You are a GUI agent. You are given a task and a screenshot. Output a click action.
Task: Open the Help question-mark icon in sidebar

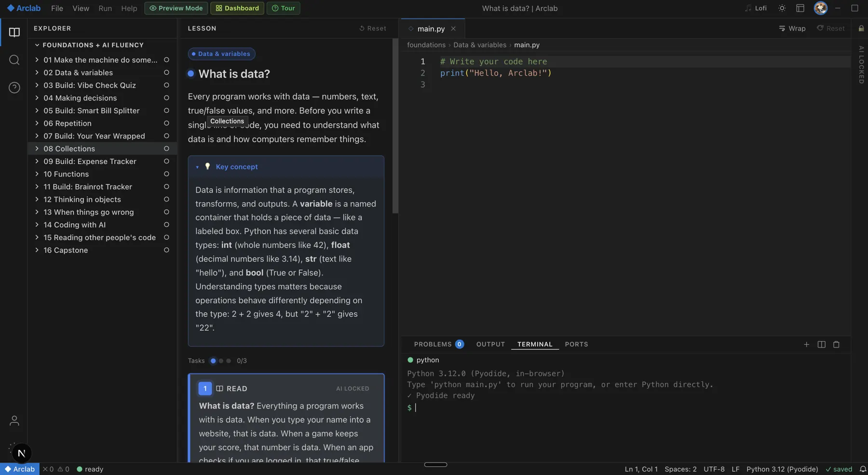(14, 87)
